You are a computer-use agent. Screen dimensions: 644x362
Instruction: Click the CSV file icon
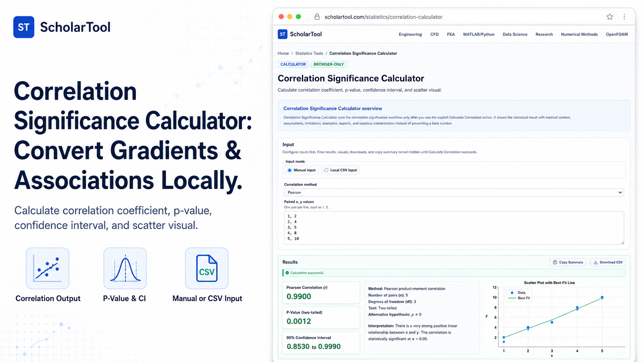[x=206, y=268]
